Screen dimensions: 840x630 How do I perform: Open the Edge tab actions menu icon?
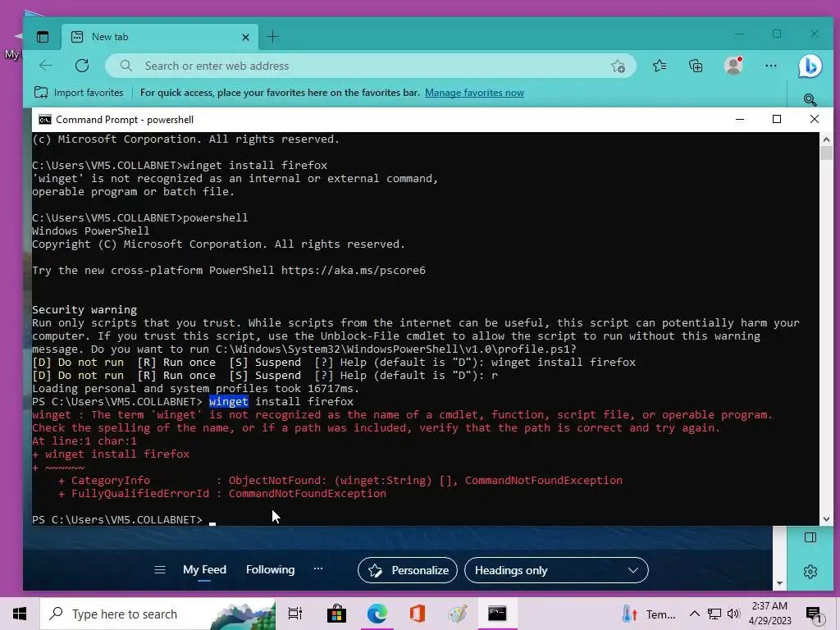point(43,37)
